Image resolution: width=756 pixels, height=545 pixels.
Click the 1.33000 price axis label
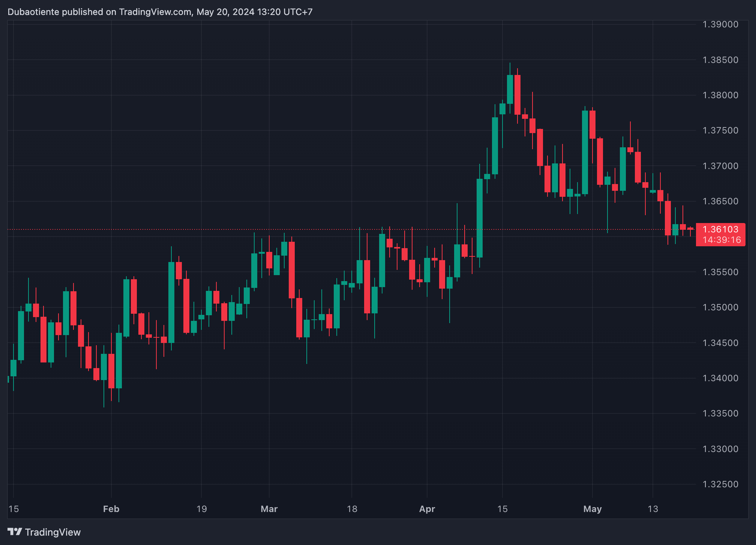pyautogui.click(x=720, y=449)
